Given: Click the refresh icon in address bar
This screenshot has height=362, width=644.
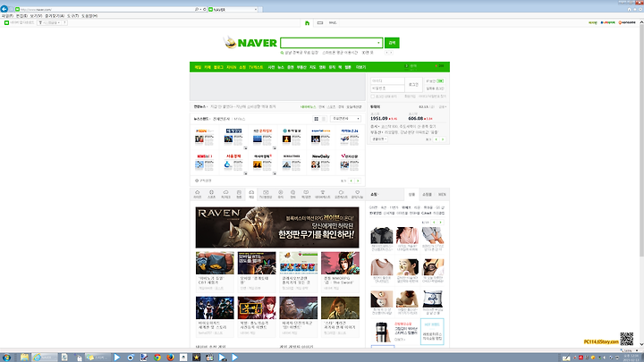Looking at the screenshot, I should 205,9.
